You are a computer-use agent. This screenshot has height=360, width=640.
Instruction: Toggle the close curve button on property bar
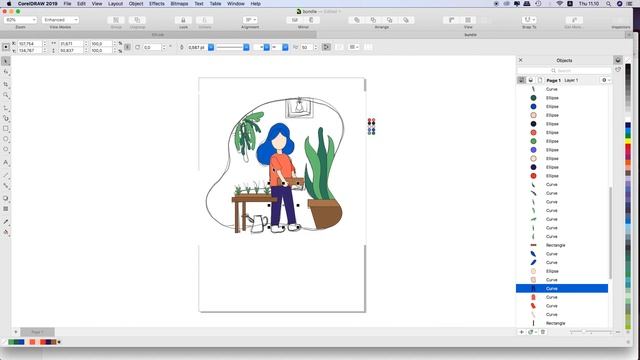click(327, 47)
